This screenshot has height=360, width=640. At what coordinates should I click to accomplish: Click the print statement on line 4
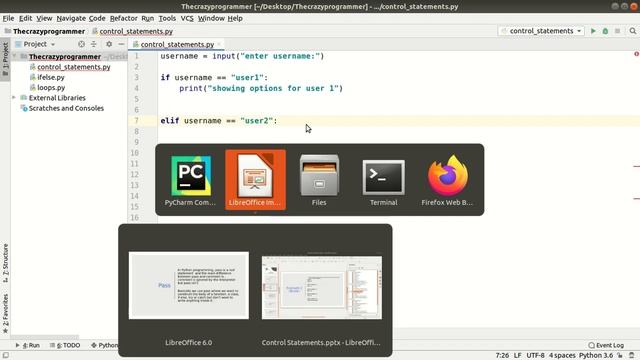pyautogui.click(x=261, y=88)
